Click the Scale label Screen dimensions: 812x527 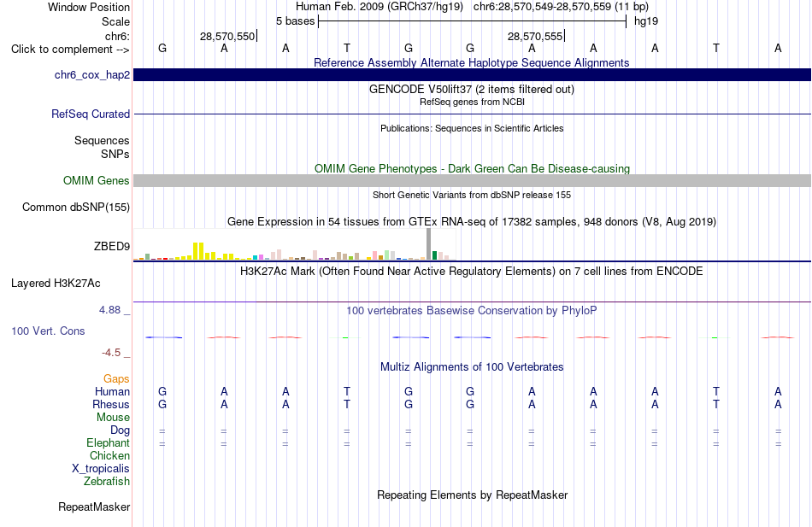(x=116, y=21)
